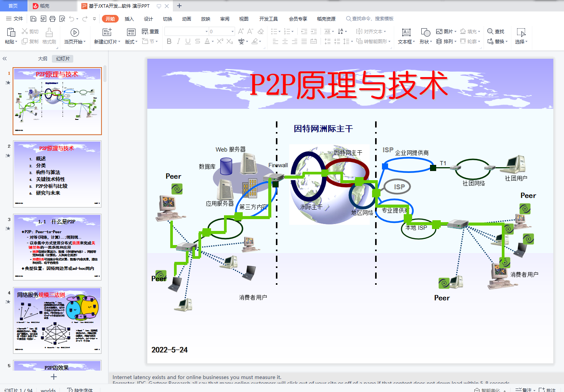This screenshot has height=392, width=564.
Task: Toggle distributed text alignment
Action: 314,41
